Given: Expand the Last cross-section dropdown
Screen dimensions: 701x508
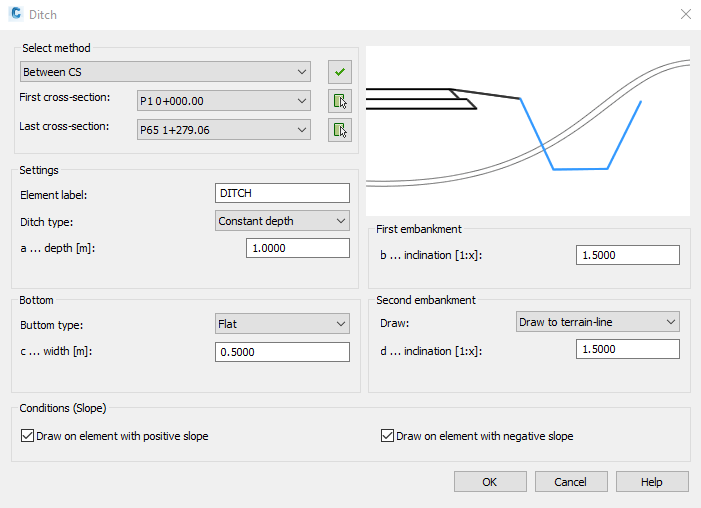Looking at the screenshot, I should [x=223, y=130].
